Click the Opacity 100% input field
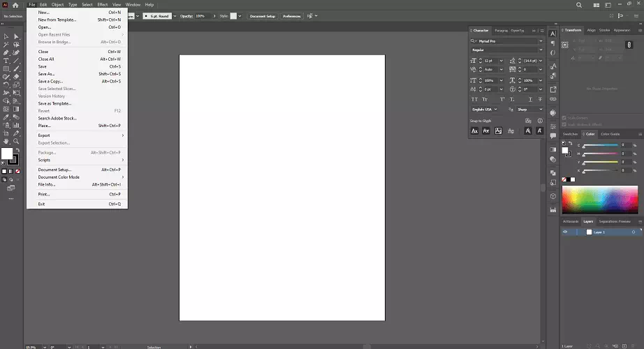 click(203, 16)
